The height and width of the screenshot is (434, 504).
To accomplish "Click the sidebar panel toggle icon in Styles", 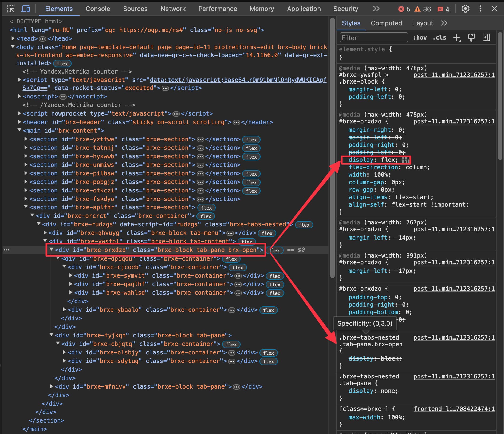I will click(x=486, y=37).
